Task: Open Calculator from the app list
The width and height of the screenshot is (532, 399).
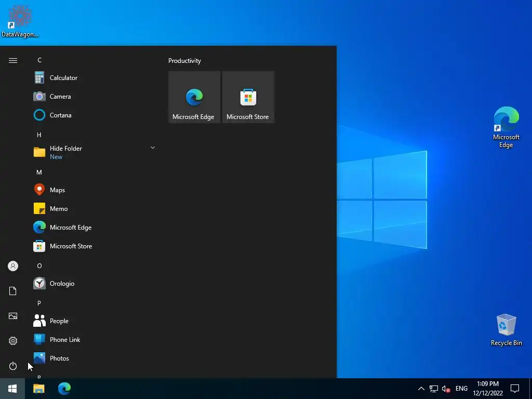Action: click(x=95, y=78)
